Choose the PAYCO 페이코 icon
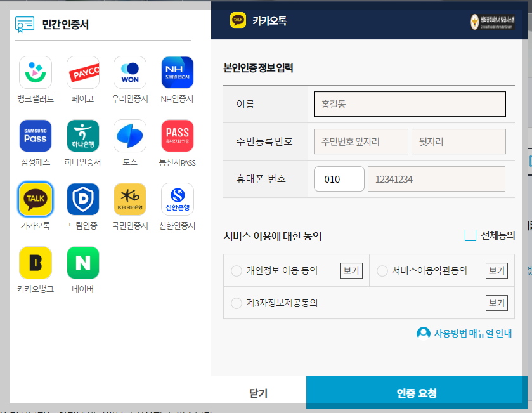This screenshot has height=413, width=532. click(83, 72)
